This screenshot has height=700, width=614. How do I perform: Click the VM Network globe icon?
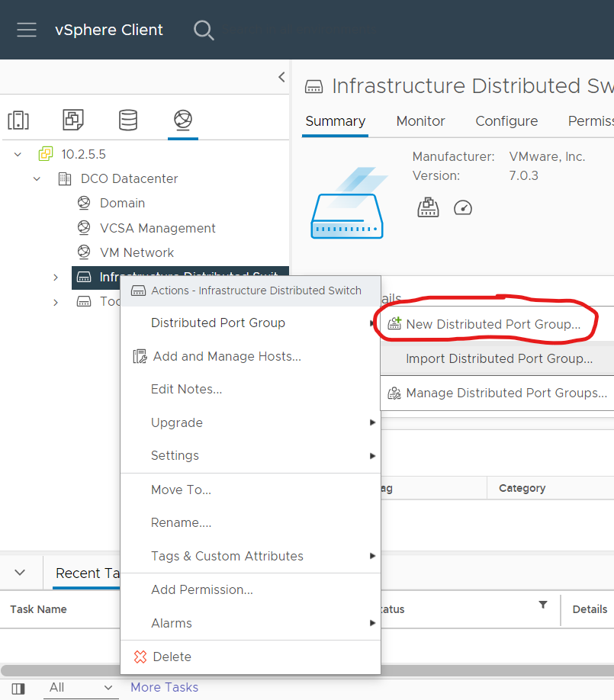coord(84,252)
